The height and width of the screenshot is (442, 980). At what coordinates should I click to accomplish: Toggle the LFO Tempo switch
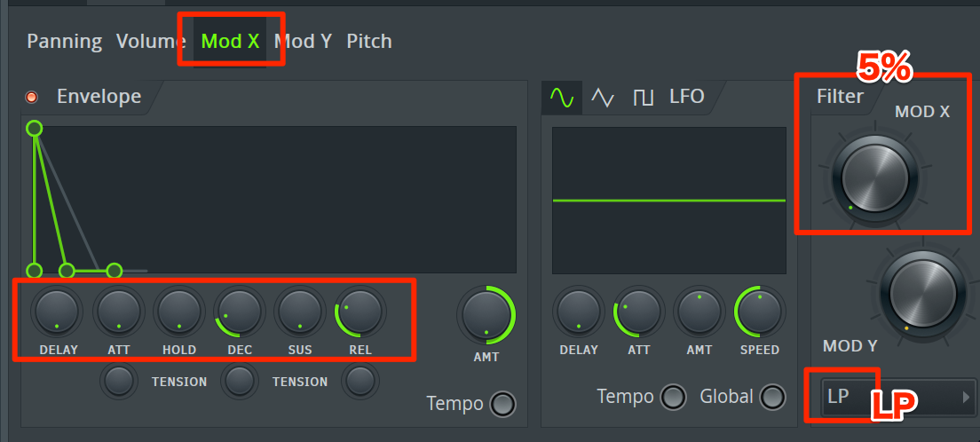pyautogui.click(x=673, y=397)
